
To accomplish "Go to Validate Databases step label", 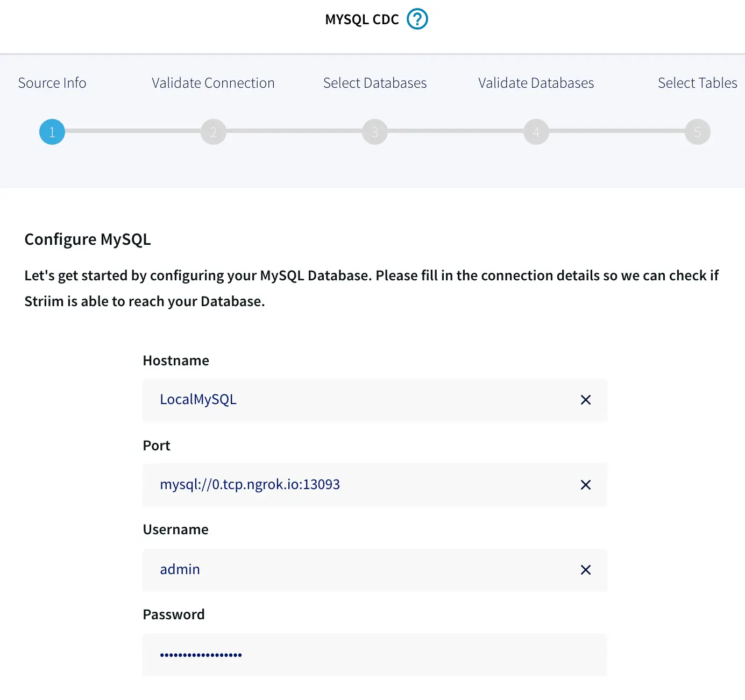I will pyautogui.click(x=536, y=83).
